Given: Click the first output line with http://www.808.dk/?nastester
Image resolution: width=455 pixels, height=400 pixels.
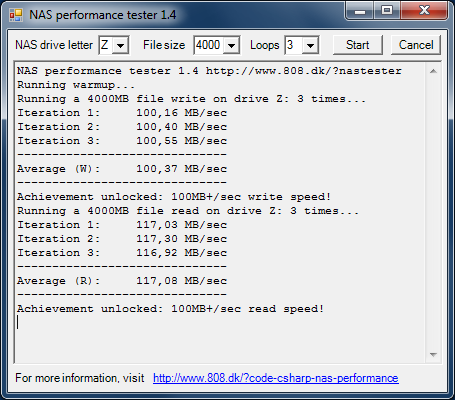Looking at the screenshot, I should pyautogui.click(x=209, y=71).
